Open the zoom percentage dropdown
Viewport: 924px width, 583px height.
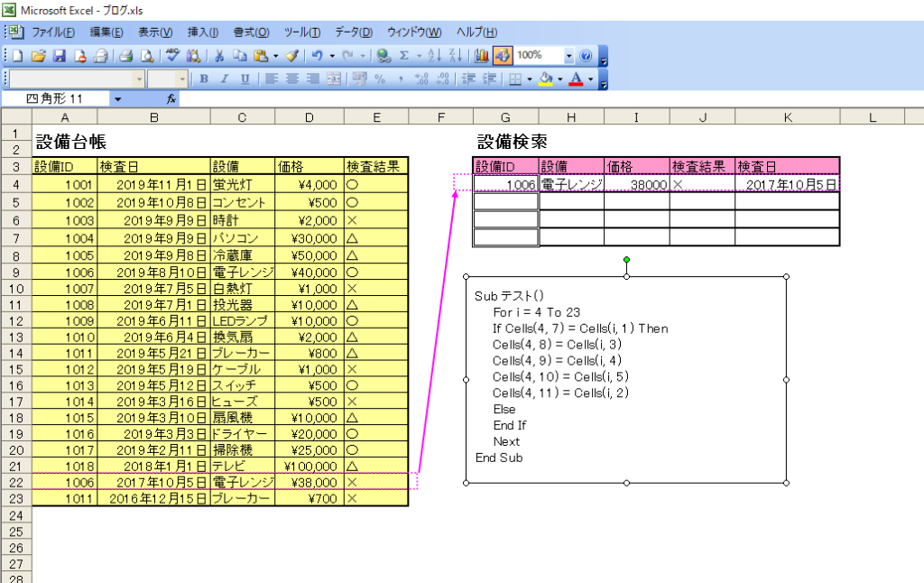[569, 56]
